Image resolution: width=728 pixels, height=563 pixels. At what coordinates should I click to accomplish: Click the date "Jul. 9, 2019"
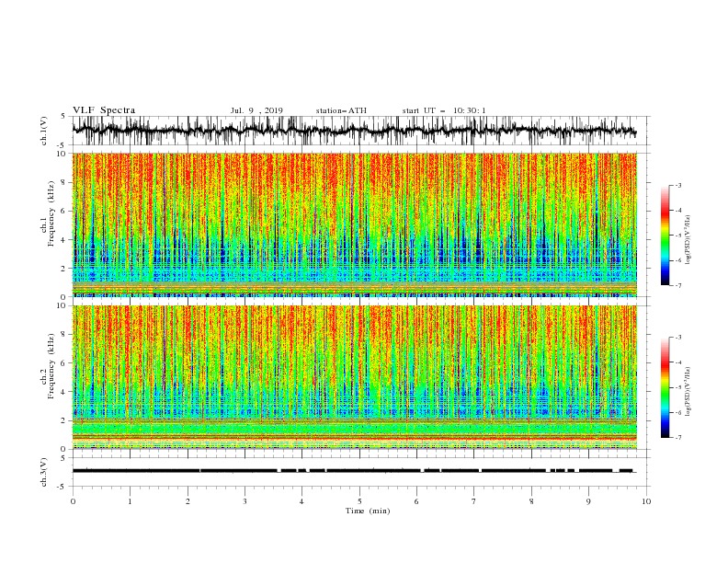pyautogui.click(x=256, y=110)
